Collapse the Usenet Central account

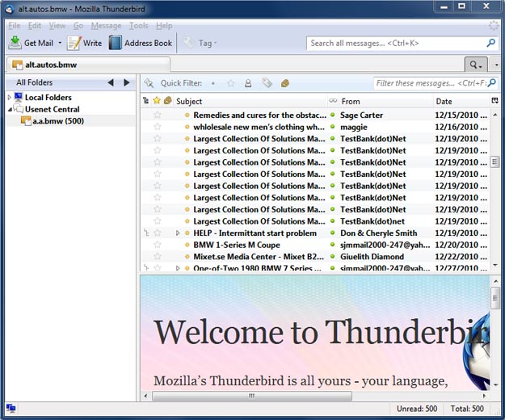(x=10, y=109)
